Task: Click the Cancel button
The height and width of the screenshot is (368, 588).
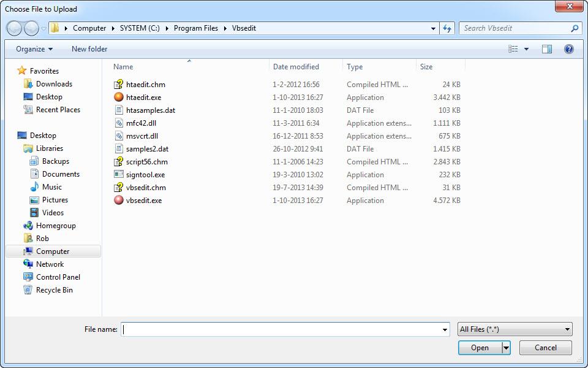Action: click(545, 348)
